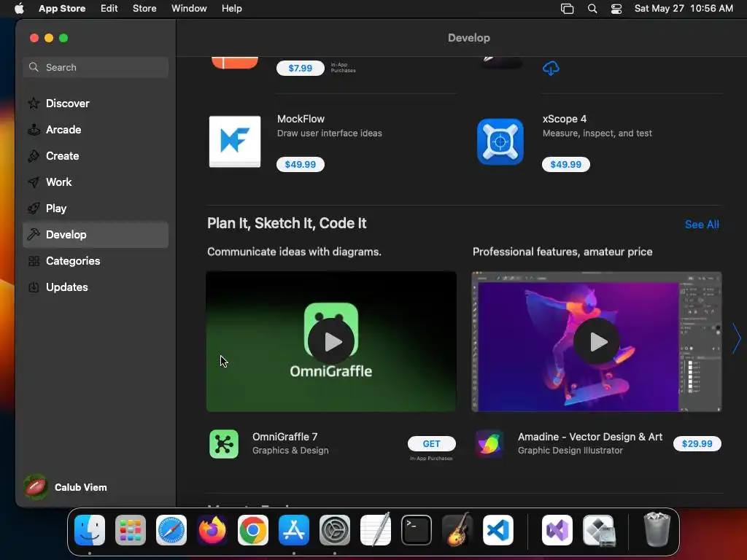Viewport: 747px width, 560px height.
Task: Open the App Store menu
Action: [62, 9]
